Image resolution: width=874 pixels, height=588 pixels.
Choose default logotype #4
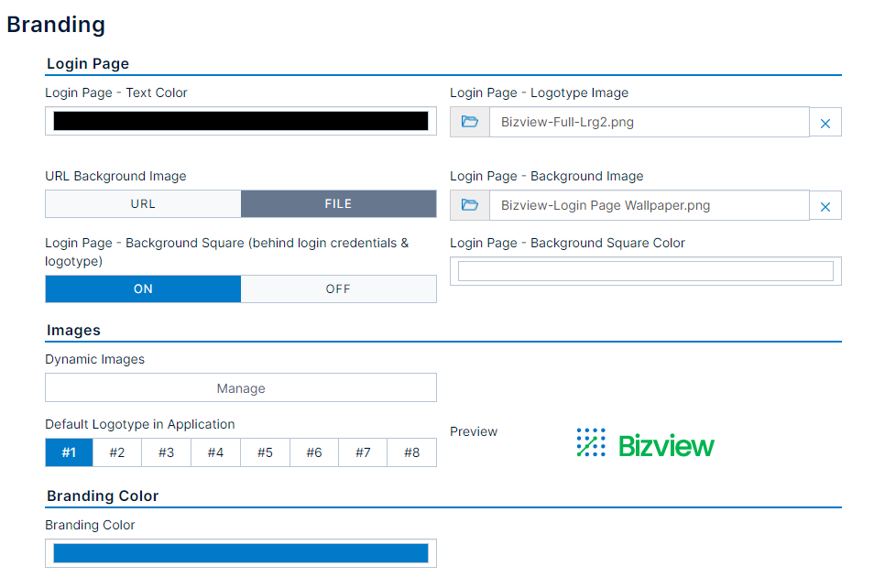pyautogui.click(x=215, y=452)
